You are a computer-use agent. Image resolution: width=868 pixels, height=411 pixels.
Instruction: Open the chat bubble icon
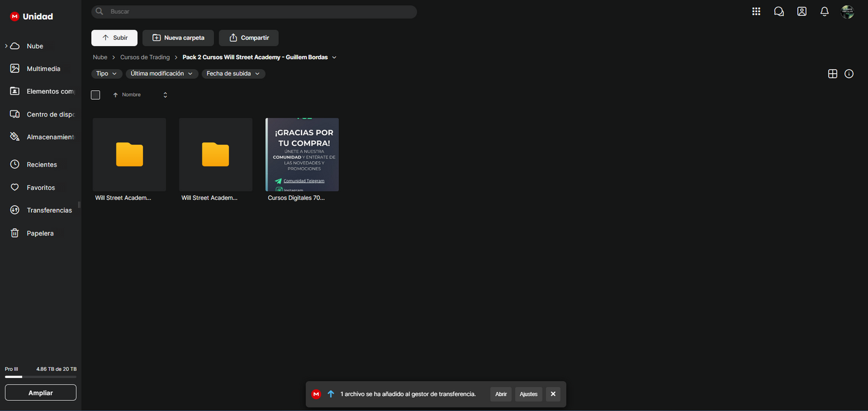coord(779,11)
